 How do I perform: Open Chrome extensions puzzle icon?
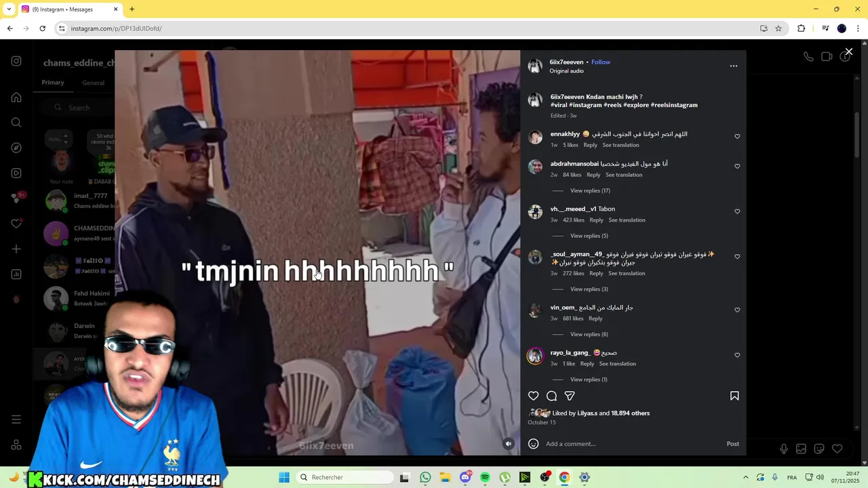click(802, 28)
